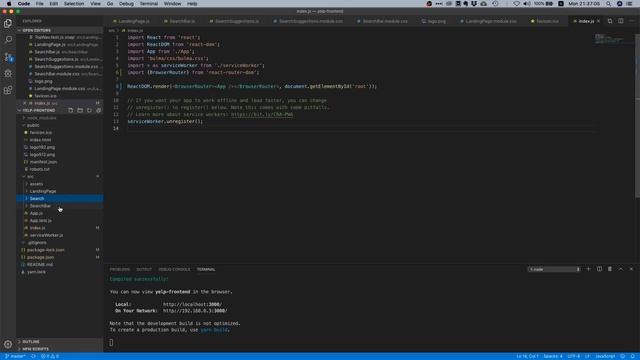The width and height of the screenshot is (640, 360).
Task: Click Collapse Folders icon in YELP-FRONTEND header
Action: (x=98, y=110)
